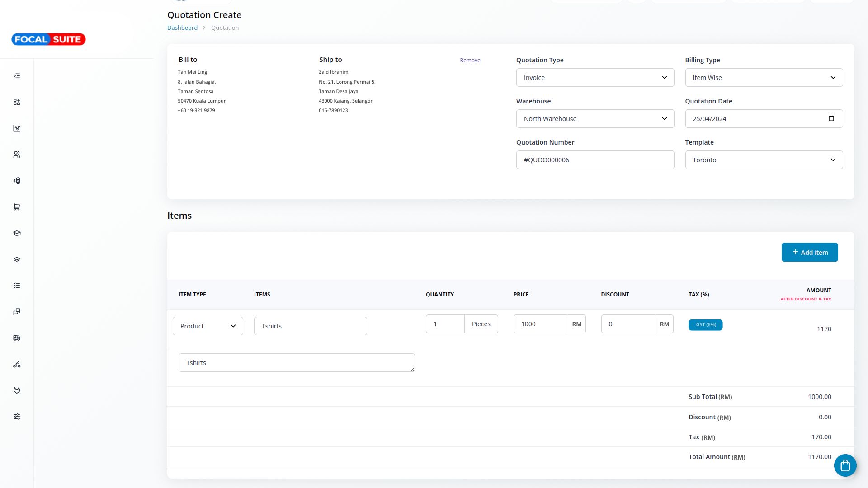The image size is (868, 488).
Task: Open the calendar picker on Quotation Date
Action: click(x=831, y=118)
